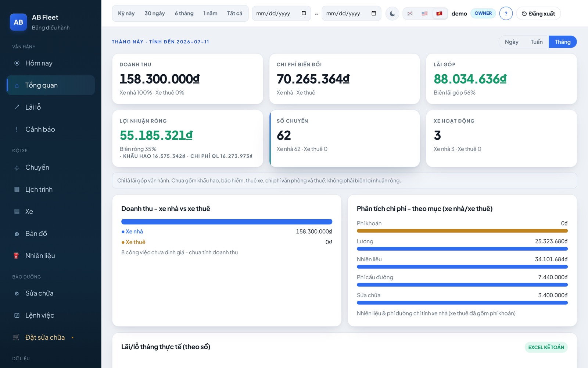Screen dimensions: 588x368
Task: Click the Lịch trình calendar icon
Action: pos(17,190)
